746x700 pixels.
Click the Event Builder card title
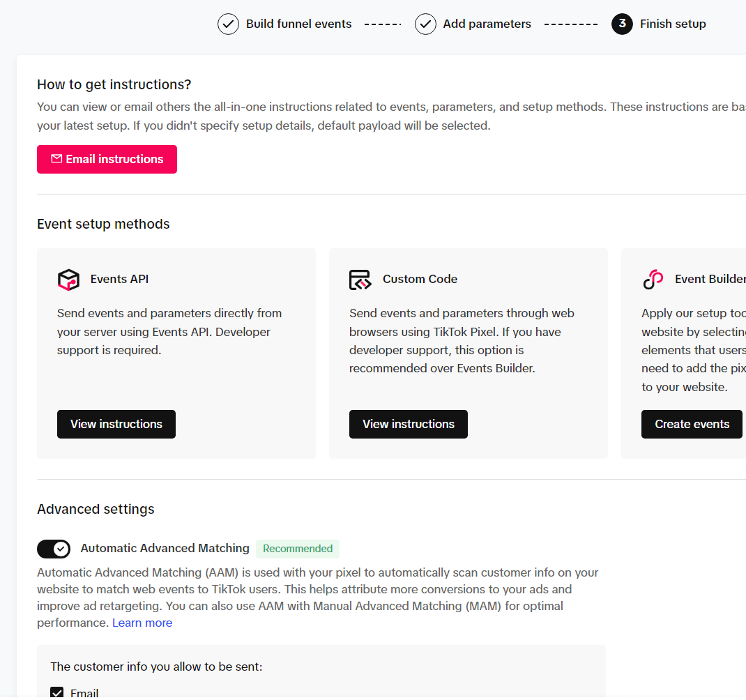click(710, 279)
